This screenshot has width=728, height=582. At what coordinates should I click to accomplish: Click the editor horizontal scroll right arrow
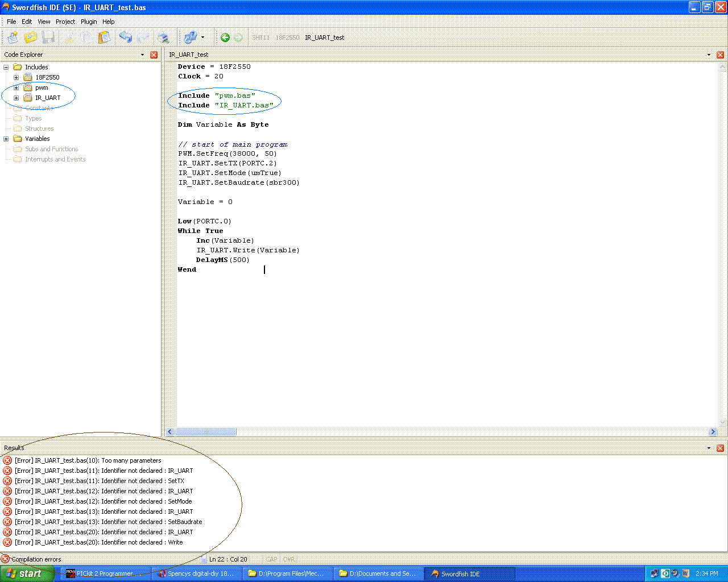(x=713, y=432)
